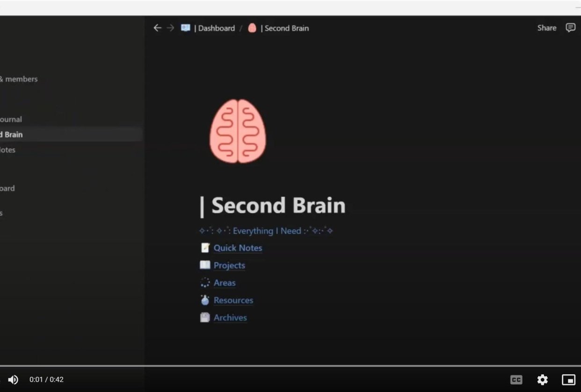This screenshot has height=392, width=581.
Task: Open the Notes page from the sidebar
Action: click(8, 150)
